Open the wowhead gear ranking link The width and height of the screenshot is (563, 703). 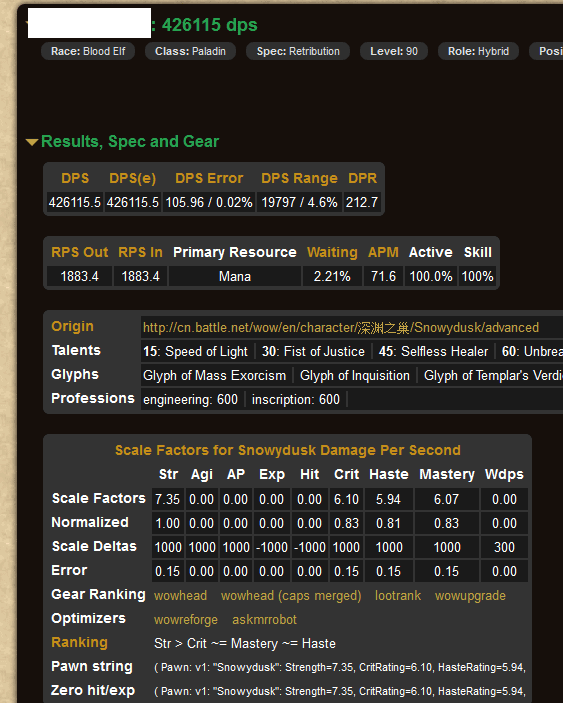coord(180,595)
